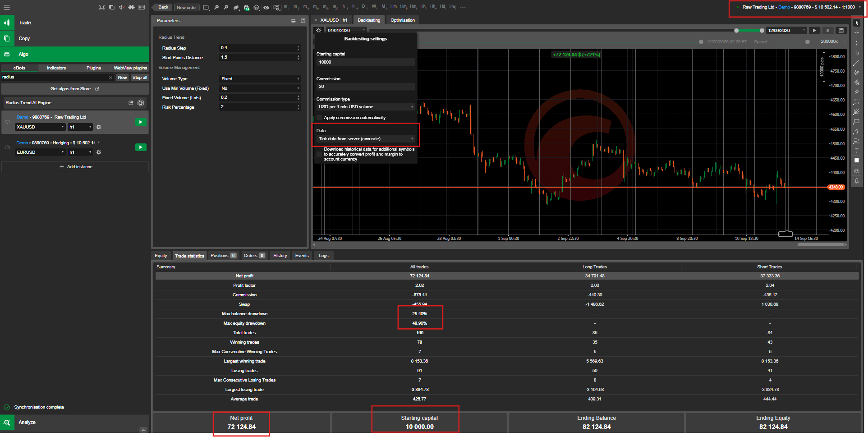This screenshot has width=868, height=437.
Task: Click the Back button
Action: coord(162,7)
